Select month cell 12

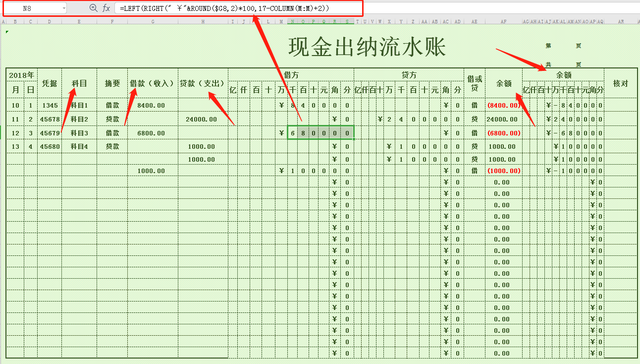pyautogui.click(x=15, y=133)
